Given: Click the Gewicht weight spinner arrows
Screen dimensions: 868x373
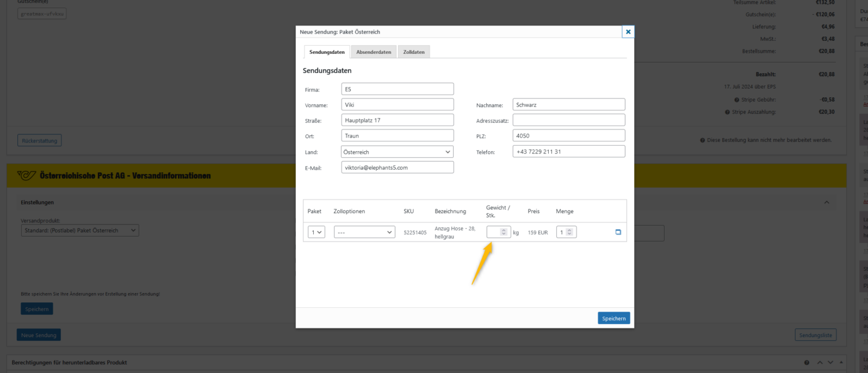Looking at the screenshot, I should [x=504, y=232].
